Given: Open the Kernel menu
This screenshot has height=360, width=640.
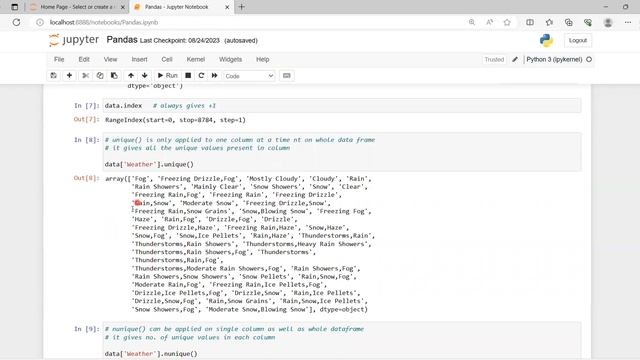Looking at the screenshot, I should 196,59.
